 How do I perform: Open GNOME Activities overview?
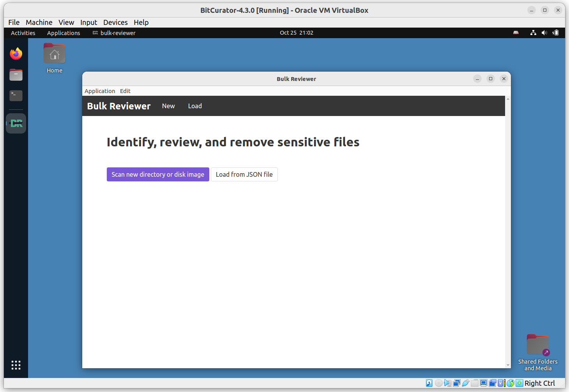pos(23,33)
